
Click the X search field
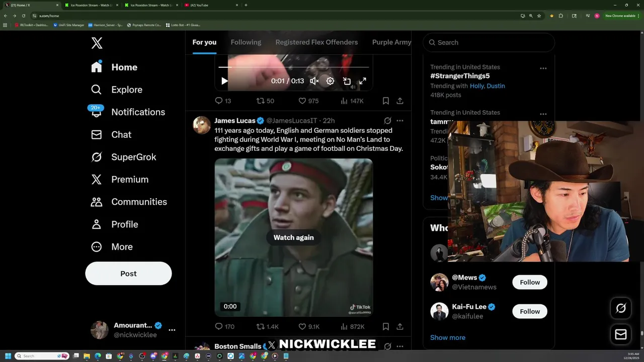click(x=489, y=42)
